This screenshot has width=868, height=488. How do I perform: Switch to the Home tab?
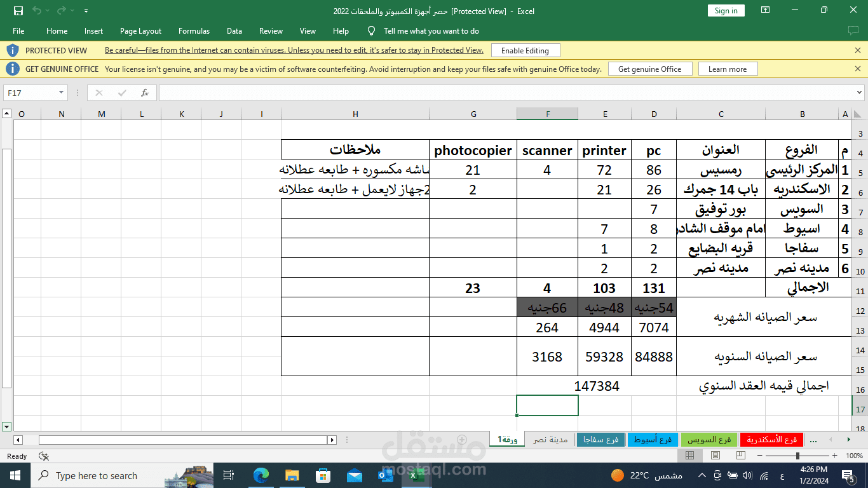pos(57,31)
